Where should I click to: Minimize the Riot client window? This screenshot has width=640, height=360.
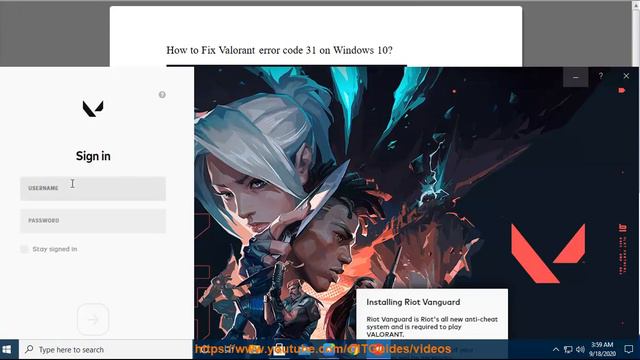[576, 77]
